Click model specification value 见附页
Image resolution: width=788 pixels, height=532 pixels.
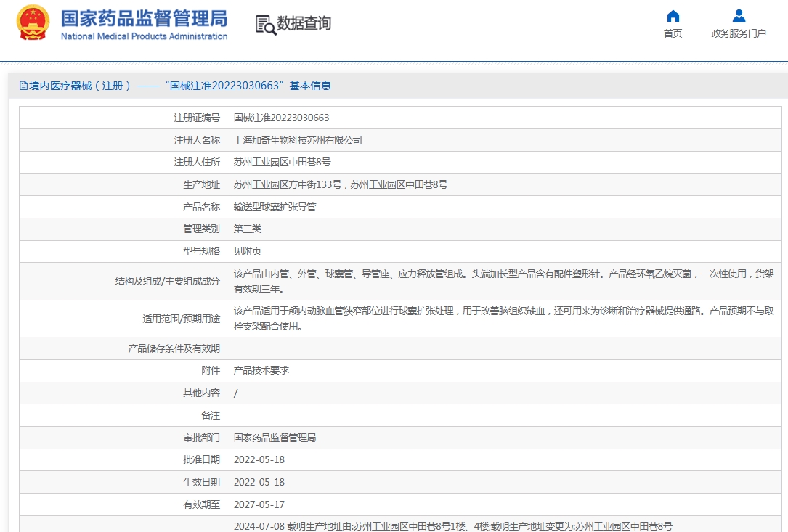pos(248,251)
